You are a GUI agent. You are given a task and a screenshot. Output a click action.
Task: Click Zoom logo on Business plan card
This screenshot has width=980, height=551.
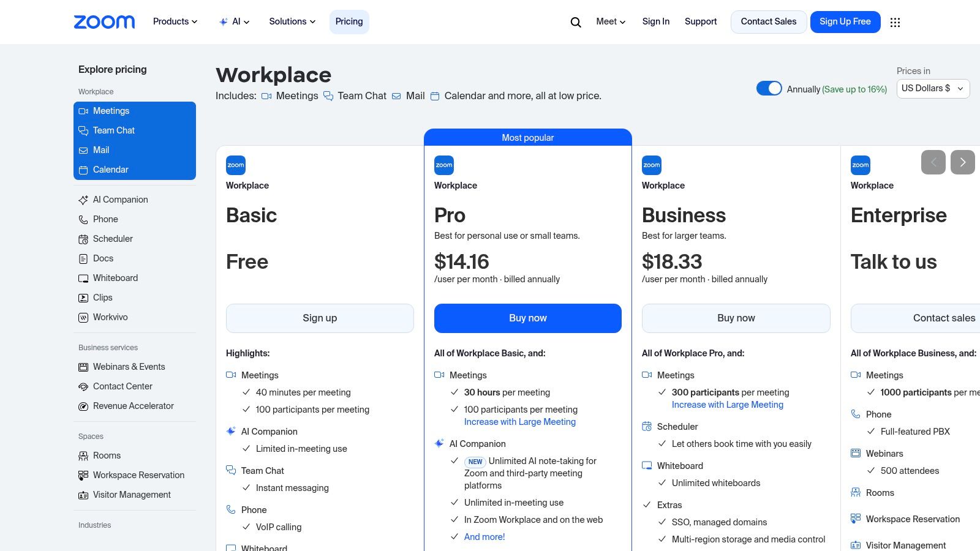pos(652,165)
